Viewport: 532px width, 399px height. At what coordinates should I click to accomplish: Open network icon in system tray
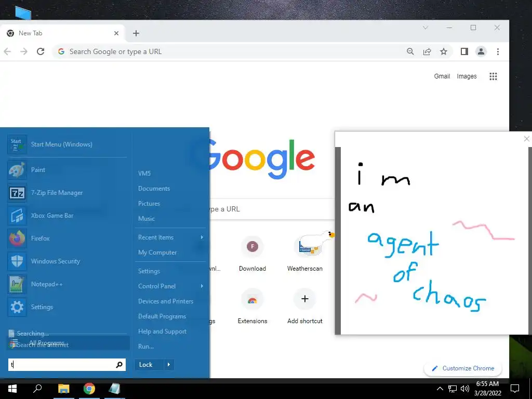coord(453,389)
